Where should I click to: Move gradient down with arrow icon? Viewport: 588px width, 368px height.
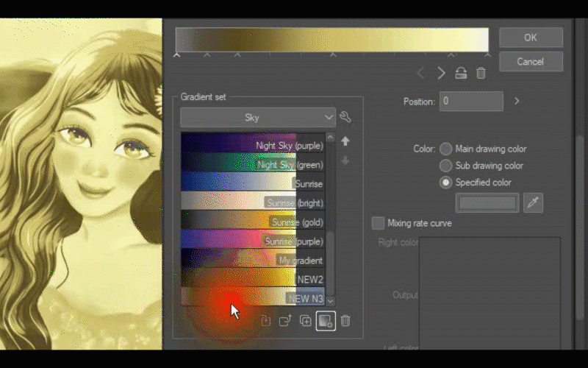pos(345,160)
